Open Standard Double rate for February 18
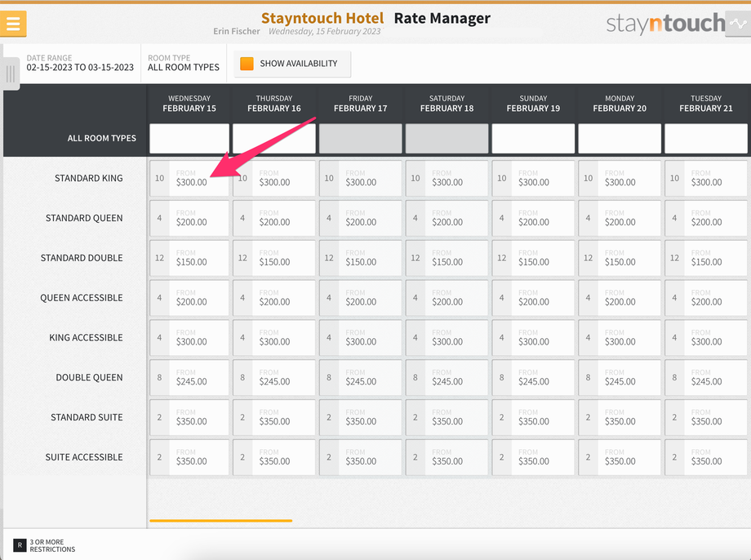 [x=447, y=258]
